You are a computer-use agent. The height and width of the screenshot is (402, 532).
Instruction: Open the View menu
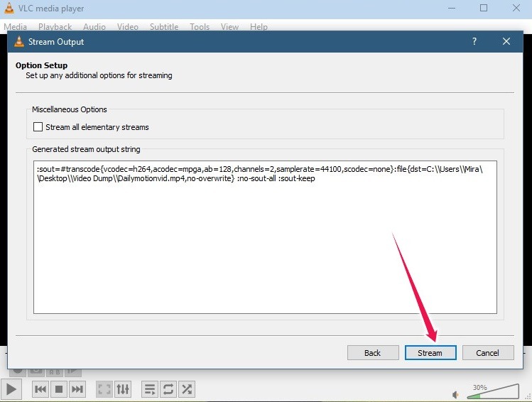pos(229,26)
